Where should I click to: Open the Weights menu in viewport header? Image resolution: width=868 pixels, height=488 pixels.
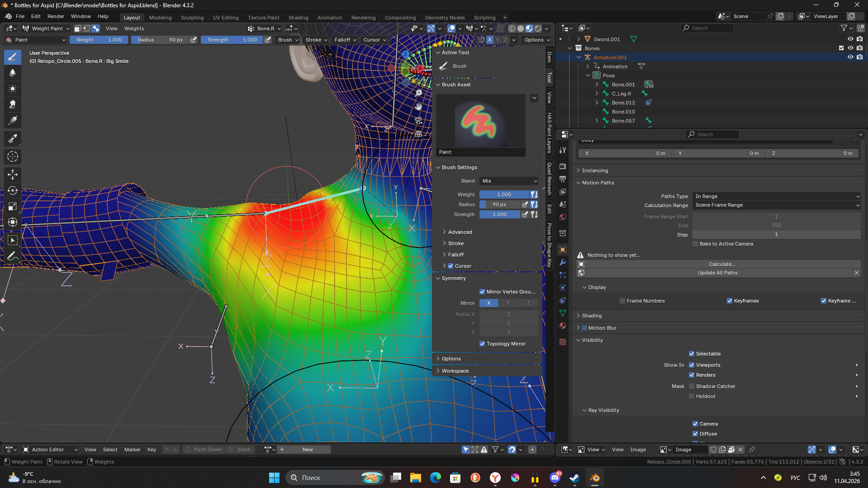pyautogui.click(x=134, y=28)
